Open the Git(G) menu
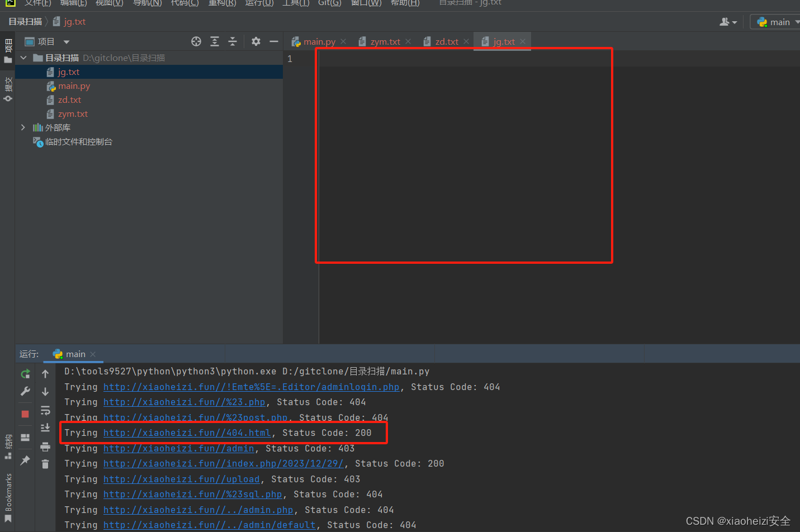Image resolution: width=800 pixels, height=532 pixels. (329, 3)
